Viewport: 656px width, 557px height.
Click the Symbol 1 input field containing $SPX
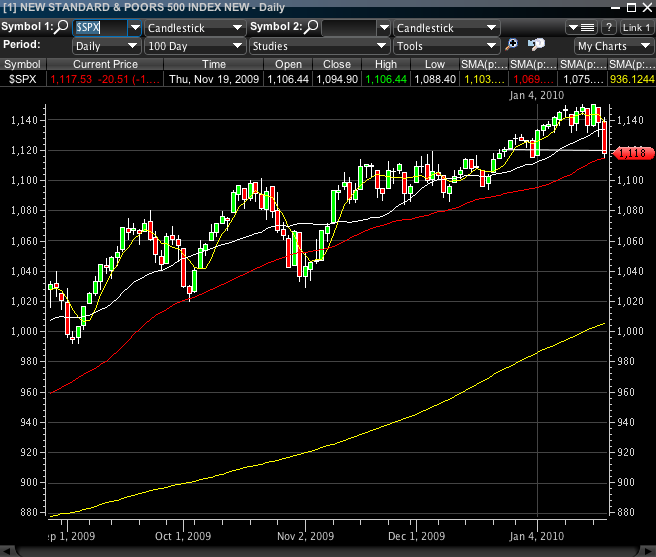(x=100, y=28)
